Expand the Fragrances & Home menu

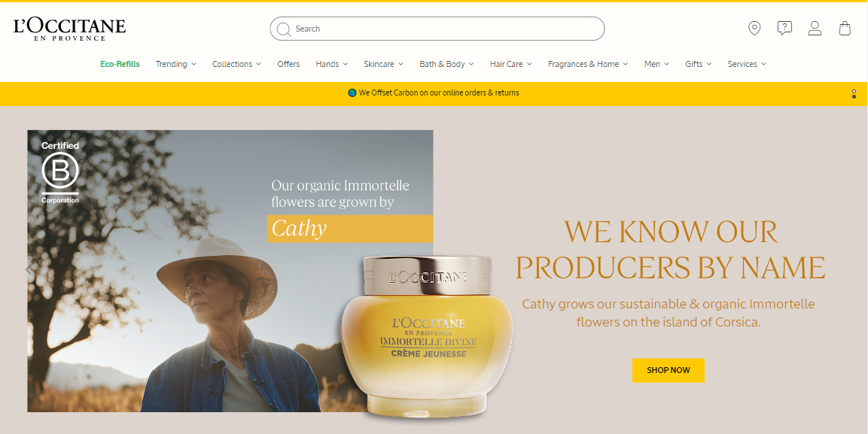[588, 64]
